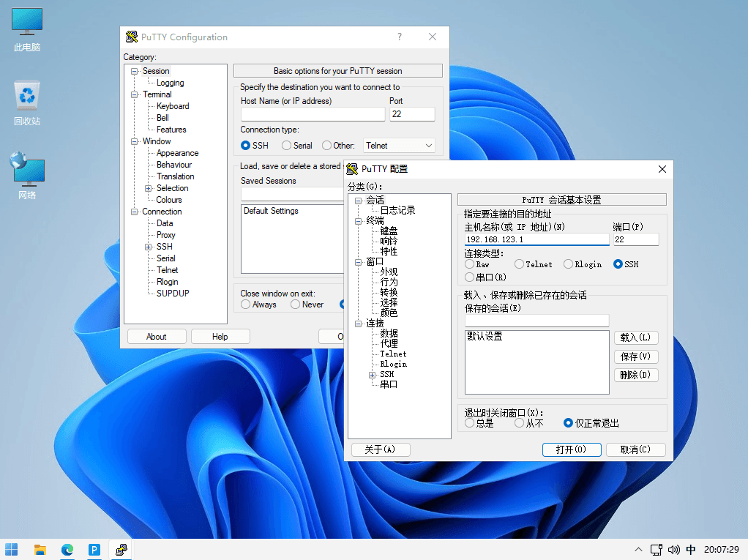This screenshot has height=560, width=748.
Task: Collapse the Window tree node
Action: coord(135,141)
